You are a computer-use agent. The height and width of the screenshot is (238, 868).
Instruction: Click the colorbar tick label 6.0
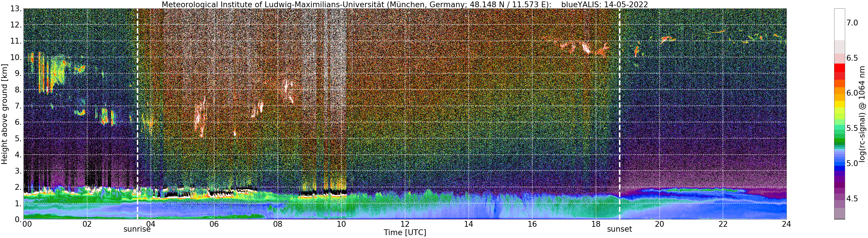click(x=852, y=93)
